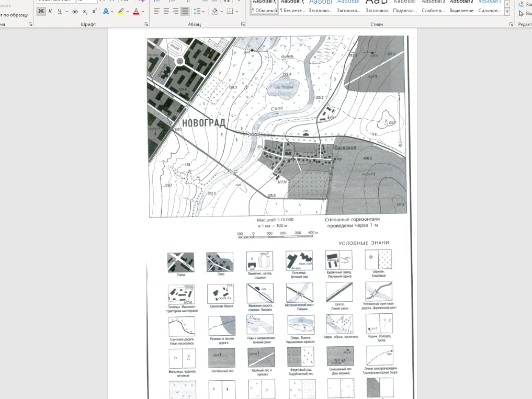
Task: Apply the Подзагол... style
Action: click(x=405, y=7)
